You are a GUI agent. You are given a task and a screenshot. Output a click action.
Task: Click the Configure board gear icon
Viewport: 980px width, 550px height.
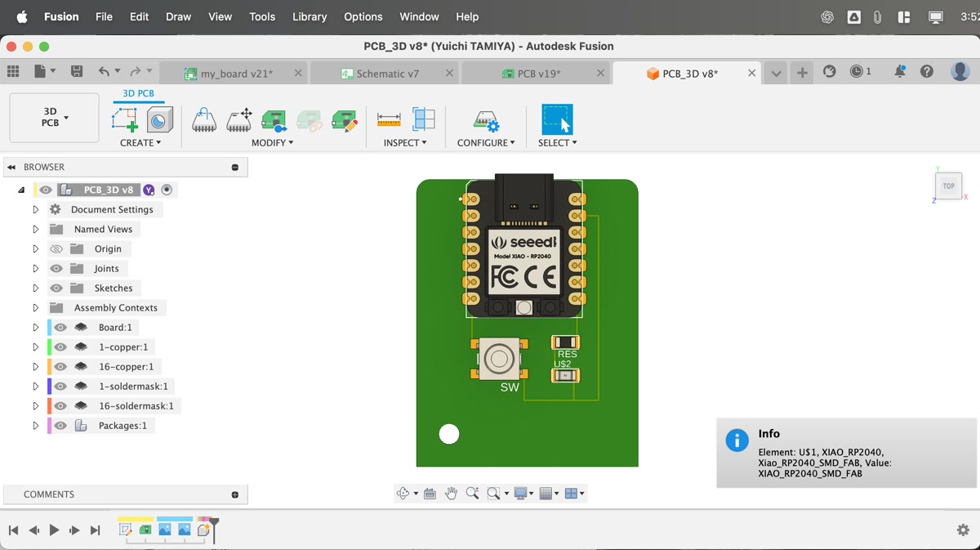(x=486, y=121)
